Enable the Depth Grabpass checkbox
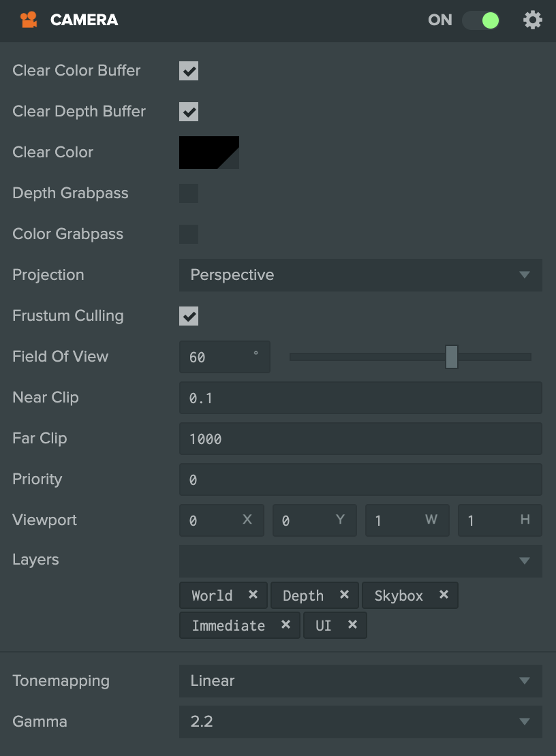 pos(189,193)
